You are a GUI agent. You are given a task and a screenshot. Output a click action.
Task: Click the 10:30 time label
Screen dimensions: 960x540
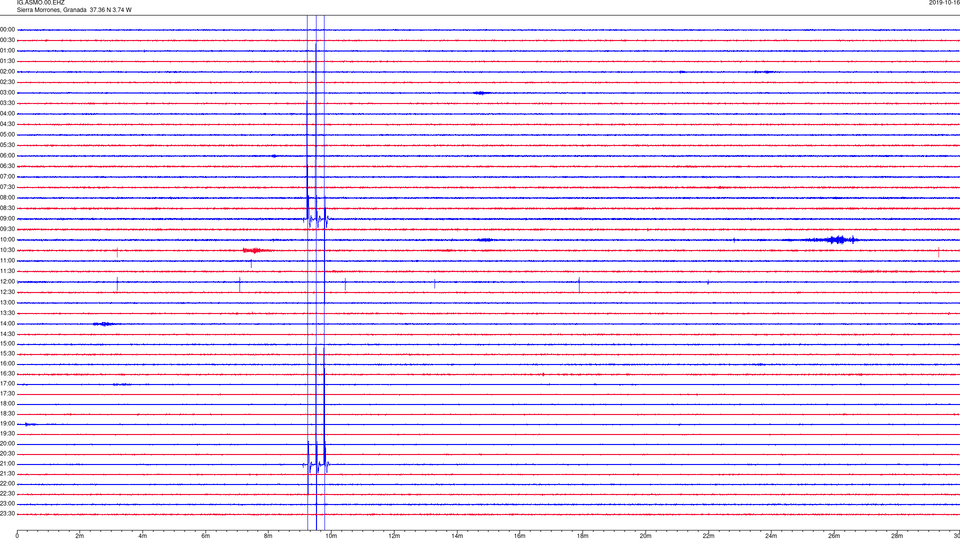[7, 250]
